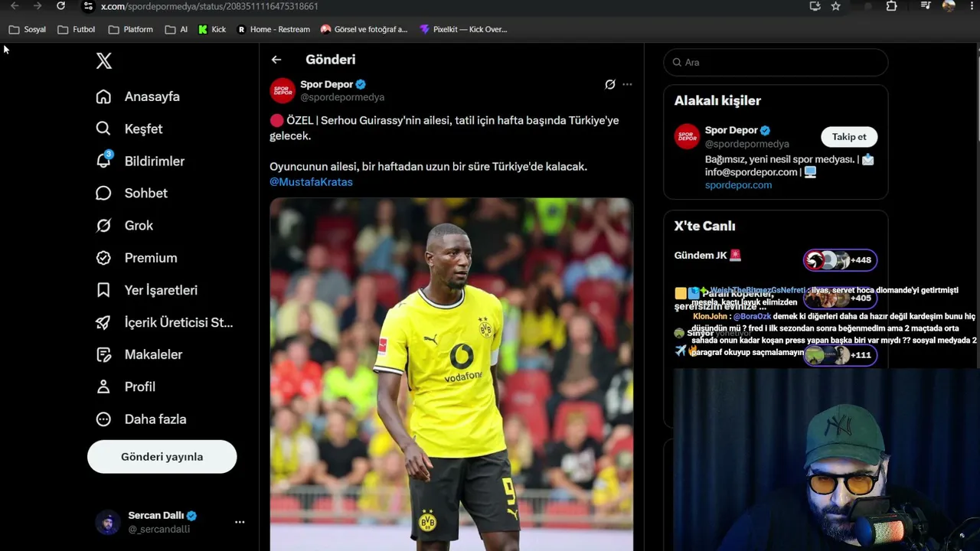Click the x.com address bar URL
Viewport: 980px width, 551px height.
click(209, 6)
